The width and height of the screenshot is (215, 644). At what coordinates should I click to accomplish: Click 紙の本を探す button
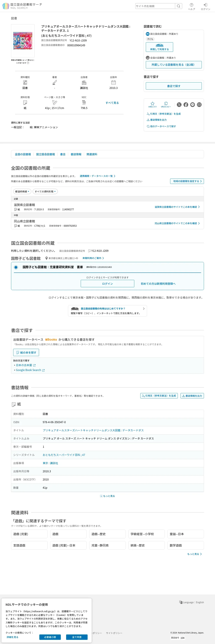(26, 352)
